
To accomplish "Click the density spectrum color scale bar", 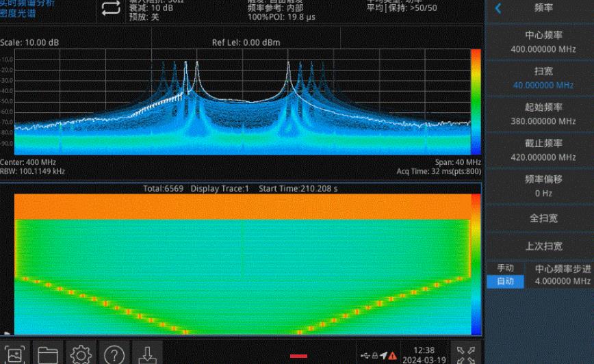I will point(476,102).
